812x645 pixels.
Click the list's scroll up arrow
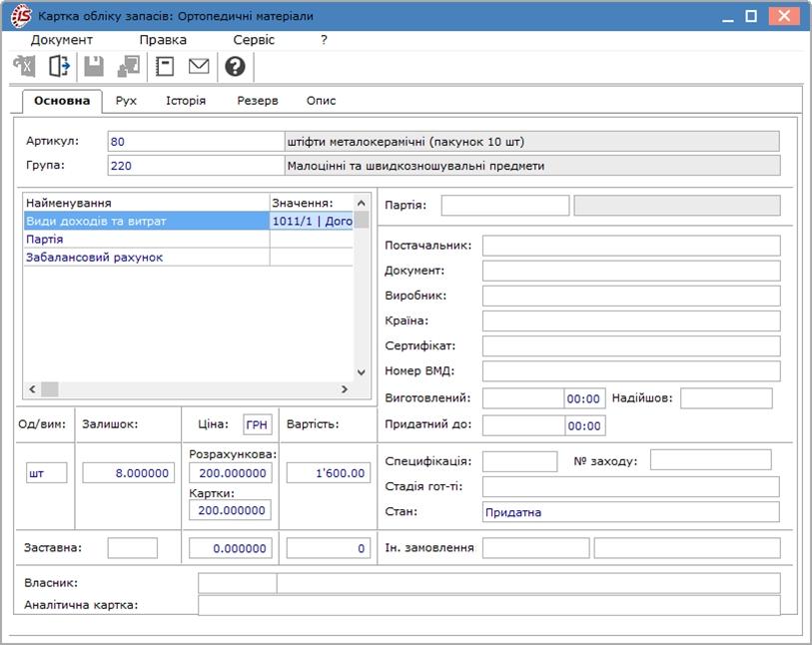(x=362, y=203)
